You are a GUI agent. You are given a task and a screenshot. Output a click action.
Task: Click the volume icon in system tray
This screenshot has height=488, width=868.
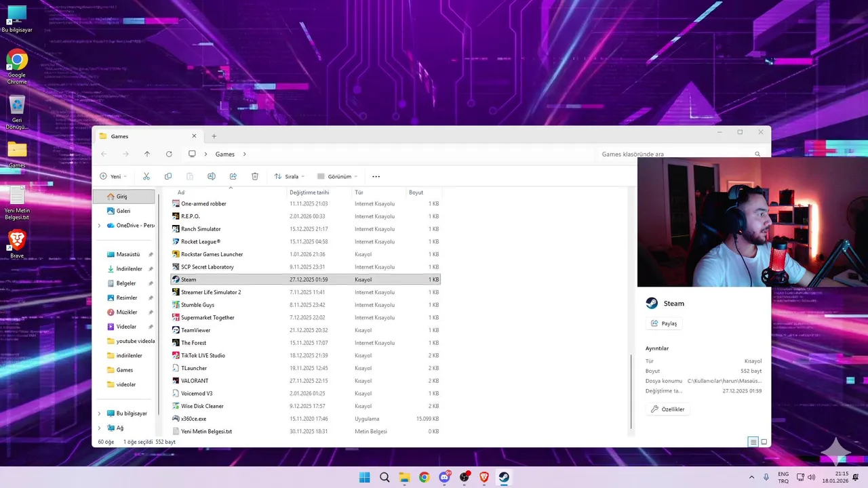pyautogui.click(x=812, y=477)
